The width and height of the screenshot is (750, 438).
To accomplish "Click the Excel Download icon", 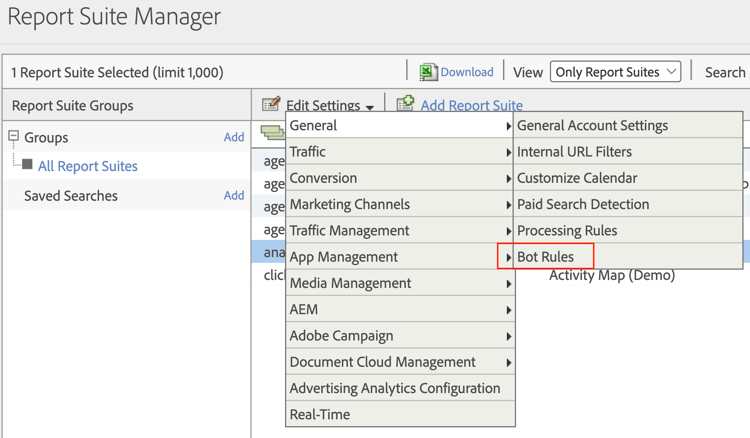I will (428, 72).
